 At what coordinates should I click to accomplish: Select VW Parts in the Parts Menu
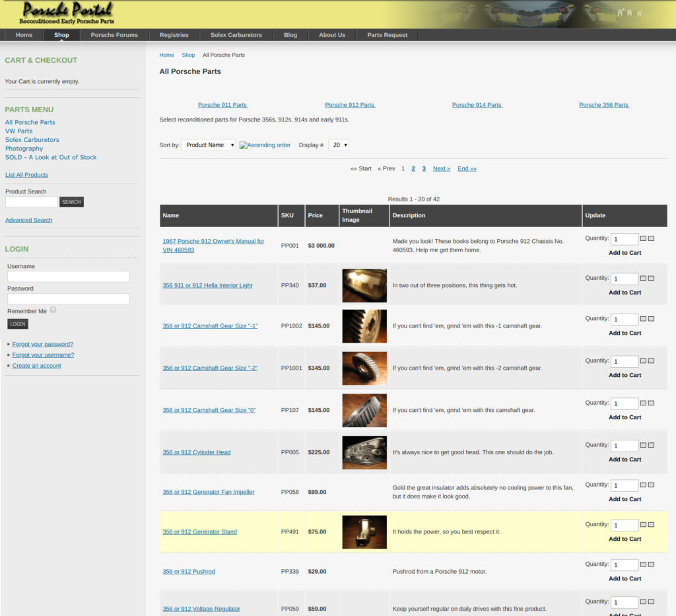point(19,131)
